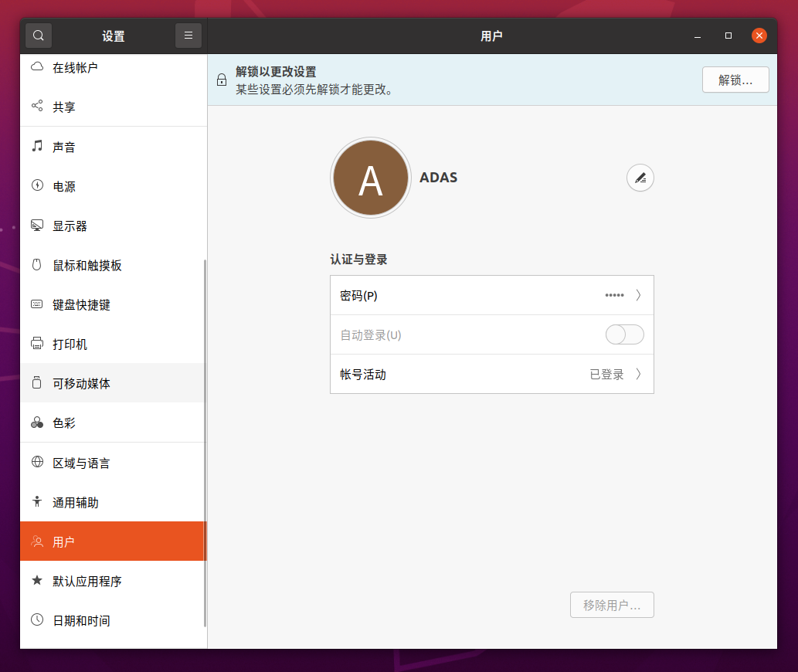798x672 pixels.
Task: Click the 解锁... button
Action: (x=735, y=80)
